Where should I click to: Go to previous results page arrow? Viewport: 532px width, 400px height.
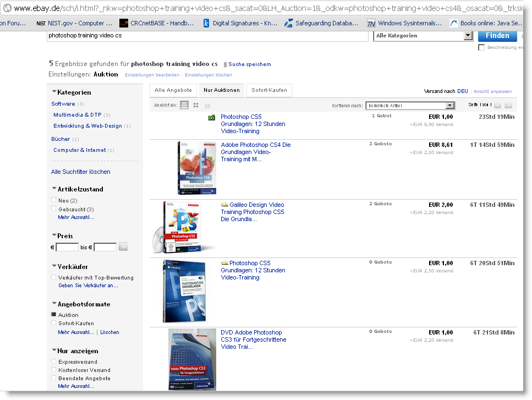498,105
